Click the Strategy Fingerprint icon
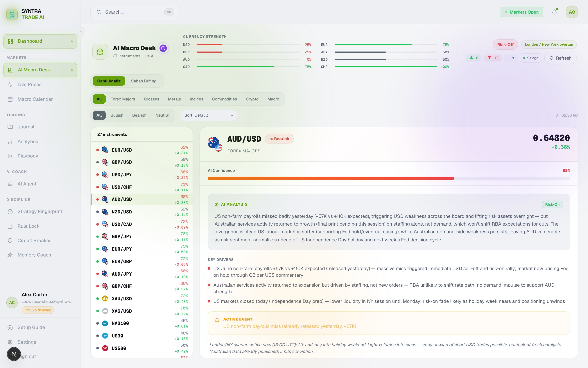The width and height of the screenshot is (588, 368). click(x=10, y=212)
